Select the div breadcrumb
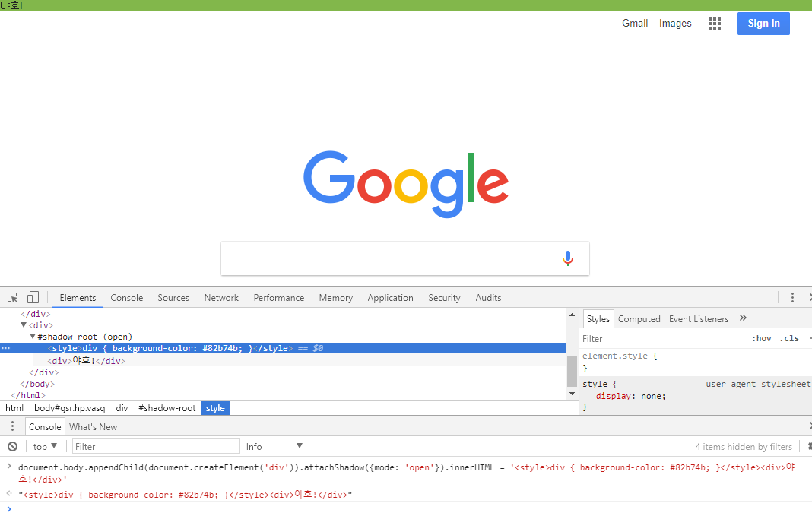 [122, 408]
